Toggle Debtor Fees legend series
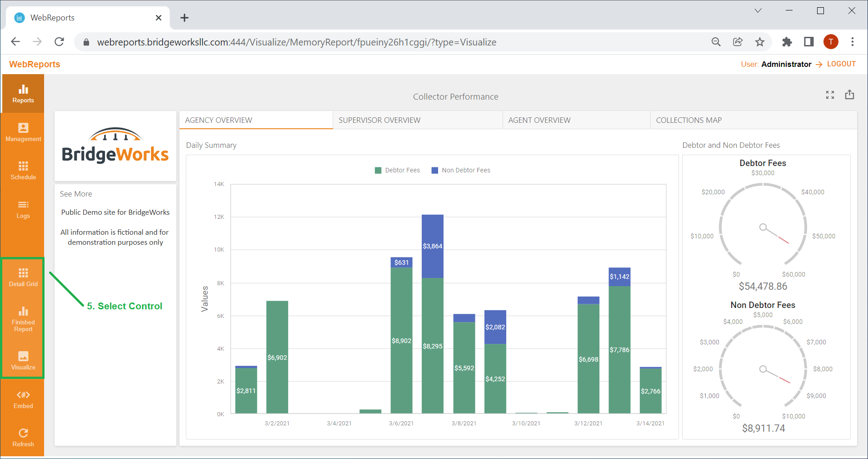 click(397, 170)
